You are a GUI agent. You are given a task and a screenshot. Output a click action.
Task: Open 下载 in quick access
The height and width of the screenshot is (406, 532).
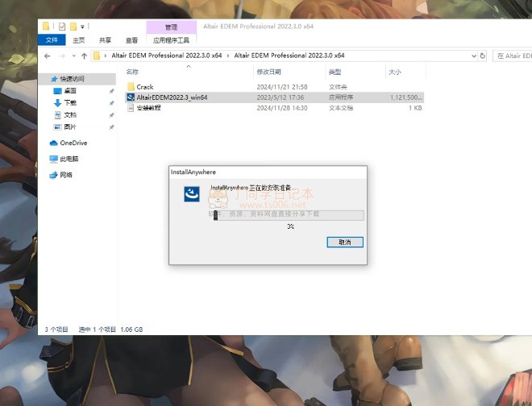click(70, 103)
